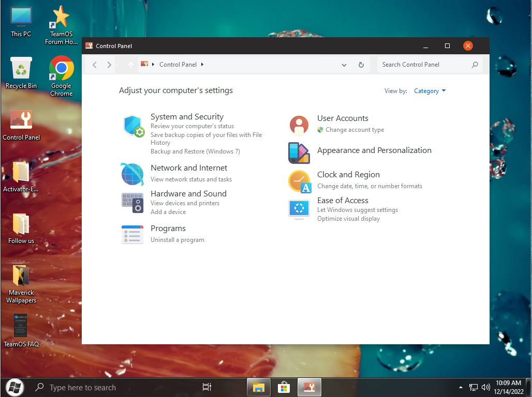Open Ease of Access heading link
The image size is (532, 397).
point(343,201)
